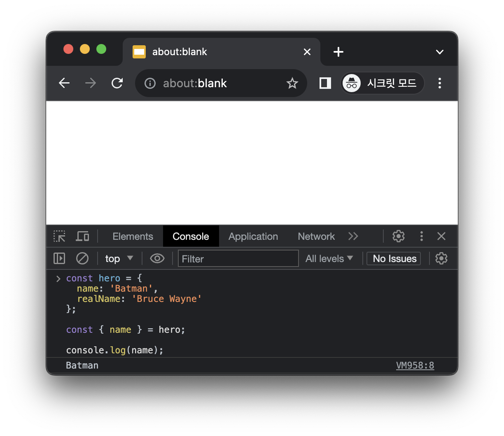Open a new tab with the plus button
The image size is (504, 436).
[338, 52]
